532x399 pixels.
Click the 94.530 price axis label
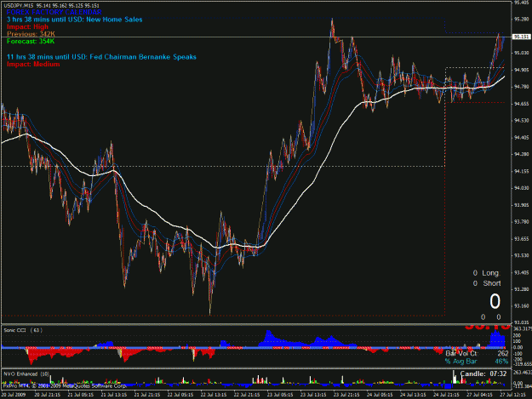[522, 120]
